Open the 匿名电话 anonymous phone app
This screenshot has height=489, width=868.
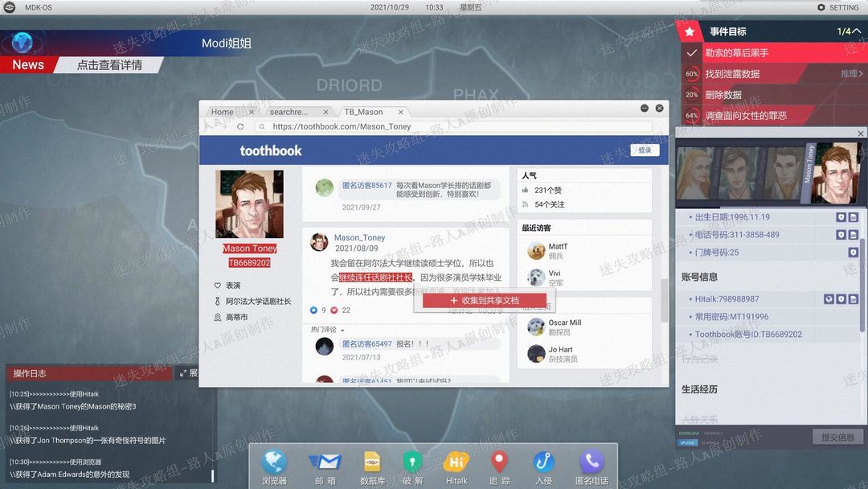point(592,467)
